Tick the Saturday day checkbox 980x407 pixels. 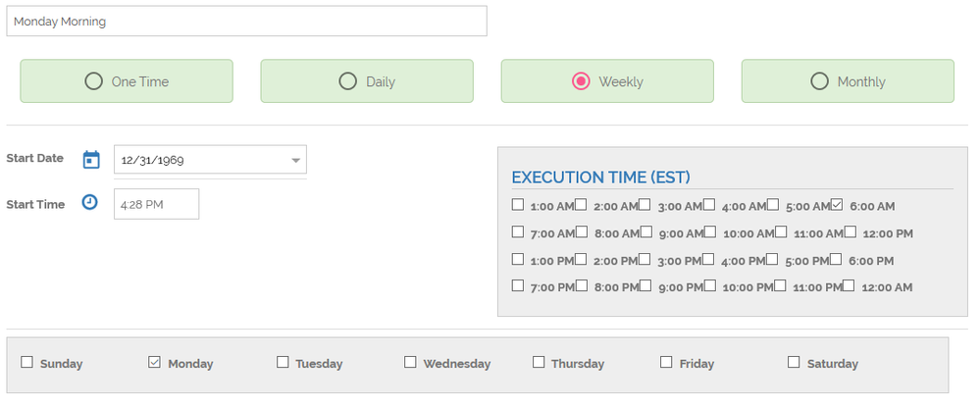click(794, 362)
